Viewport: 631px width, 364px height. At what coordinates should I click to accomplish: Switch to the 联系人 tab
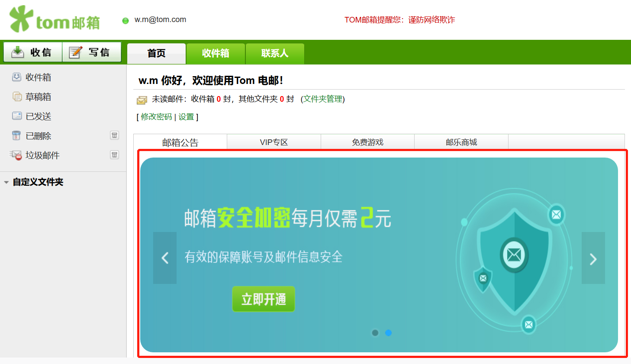click(275, 53)
